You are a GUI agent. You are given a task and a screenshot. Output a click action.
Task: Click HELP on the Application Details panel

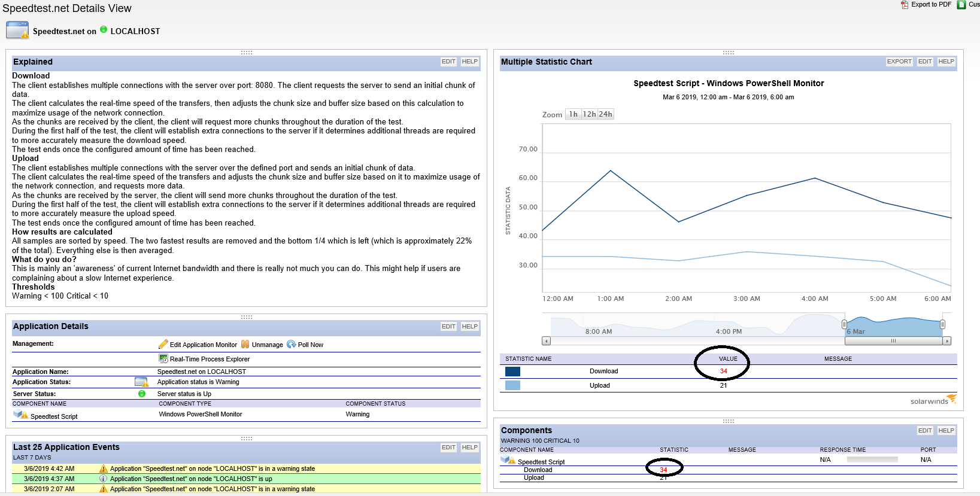470,327
